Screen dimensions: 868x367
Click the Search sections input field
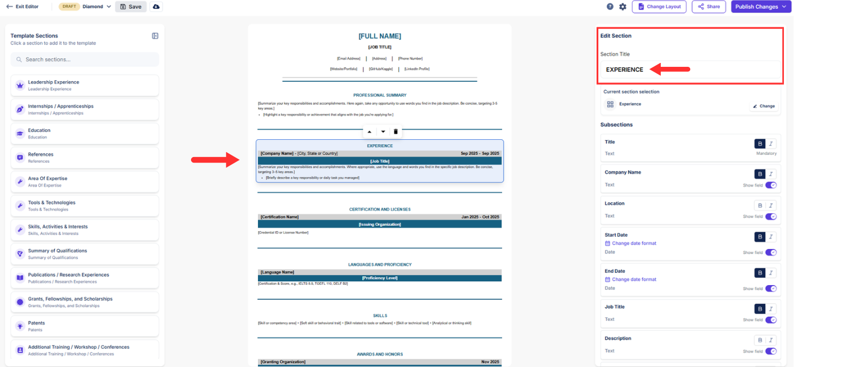pos(85,59)
